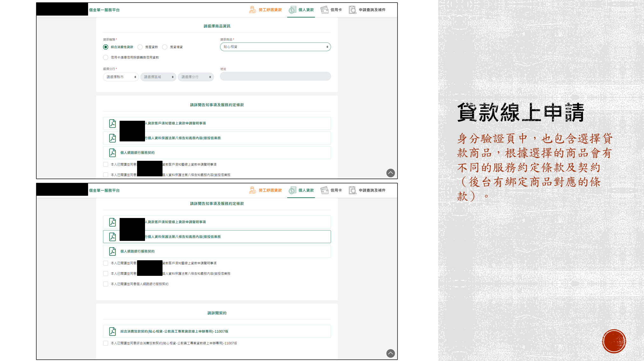Switch to 個人貸款 tab in lower screenshot
The height and width of the screenshot is (361, 644).
pos(301,190)
